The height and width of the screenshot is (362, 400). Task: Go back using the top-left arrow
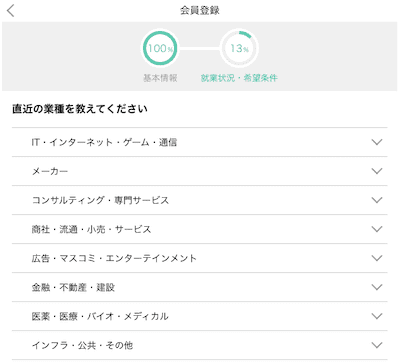[x=11, y=10]
